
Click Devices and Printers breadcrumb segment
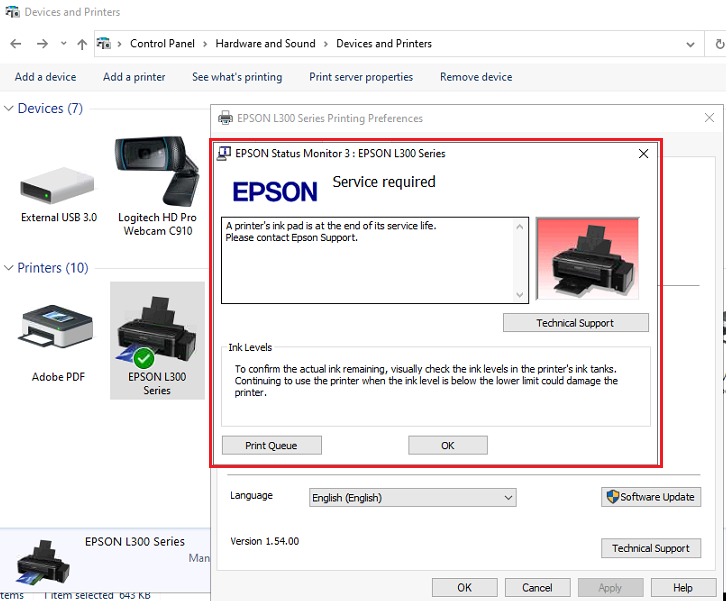[384, 44]
